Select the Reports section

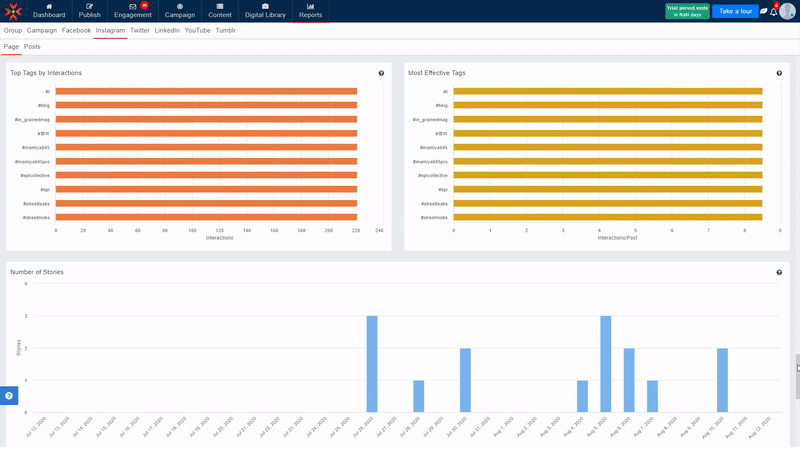[x=311, y=11]
